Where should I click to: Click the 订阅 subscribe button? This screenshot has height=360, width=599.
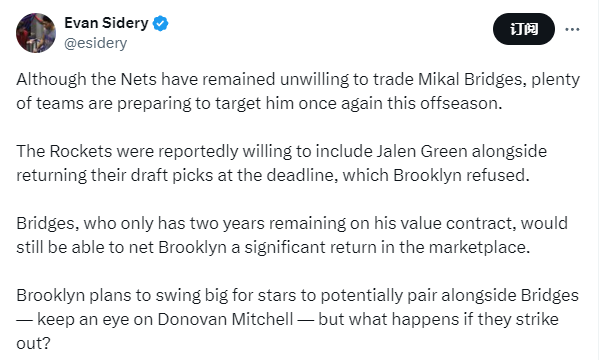point(524,29)
